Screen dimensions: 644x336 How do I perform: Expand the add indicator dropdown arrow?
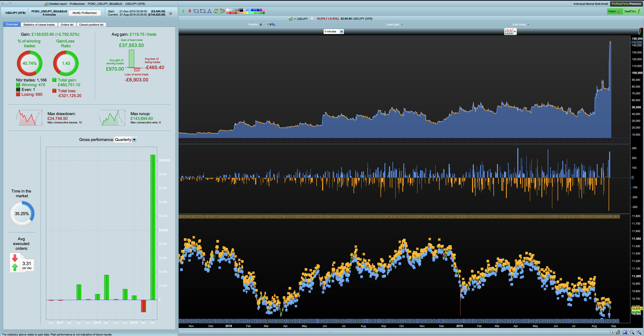[515, 32]
